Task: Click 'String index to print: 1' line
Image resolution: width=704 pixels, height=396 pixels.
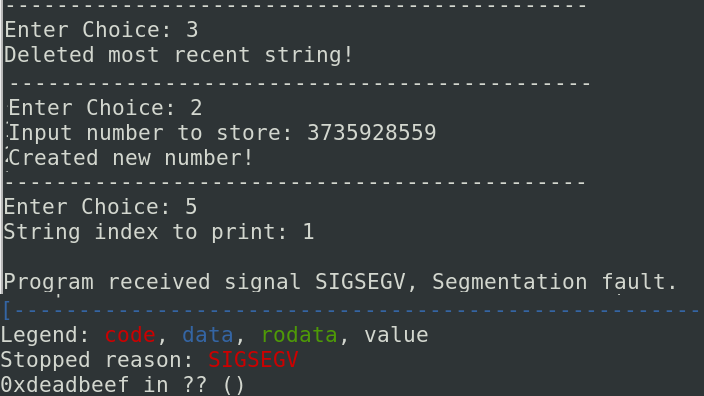Action: point(158,233)
